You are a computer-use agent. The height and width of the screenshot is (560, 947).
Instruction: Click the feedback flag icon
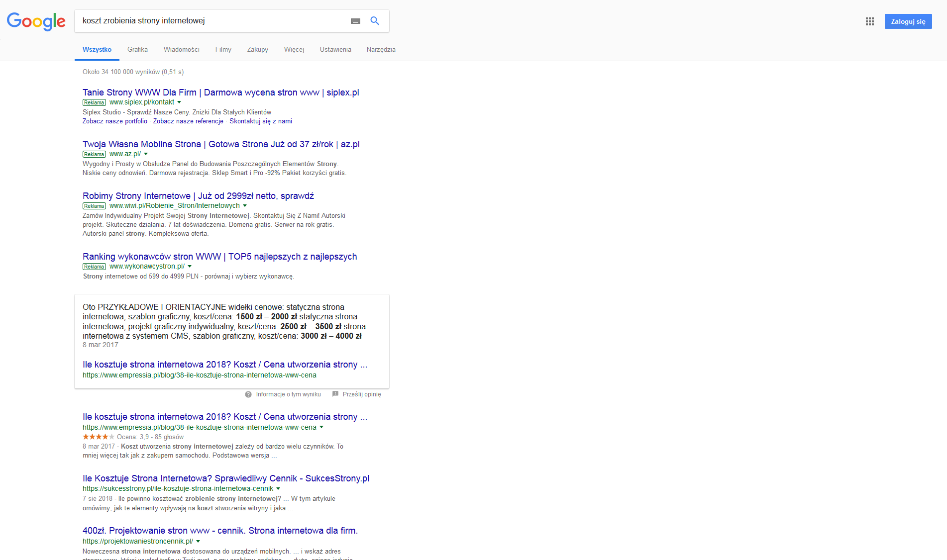[335, 394]
